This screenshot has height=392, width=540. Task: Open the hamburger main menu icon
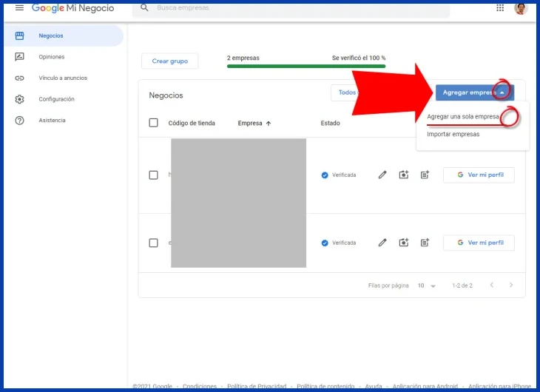[x=20, y=7]
